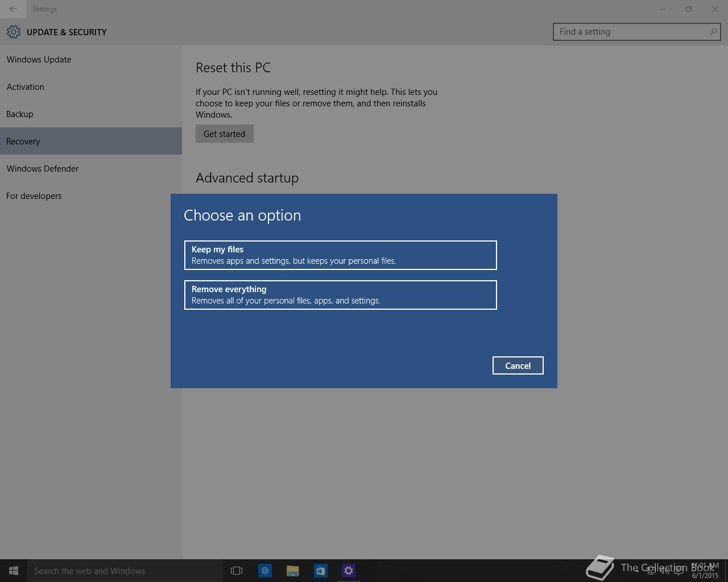Image resolution: width=728 pixels, height=582 pixels.
Task: Open File Explorer from the taskbar
Action: (293, 571)
